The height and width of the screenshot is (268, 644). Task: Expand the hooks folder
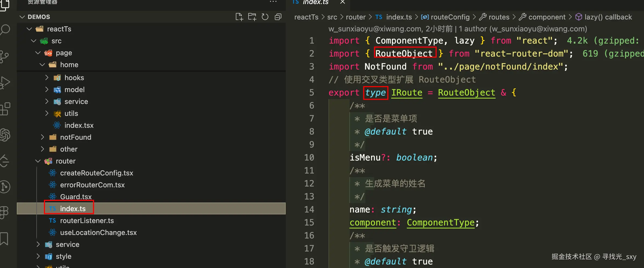47,78
